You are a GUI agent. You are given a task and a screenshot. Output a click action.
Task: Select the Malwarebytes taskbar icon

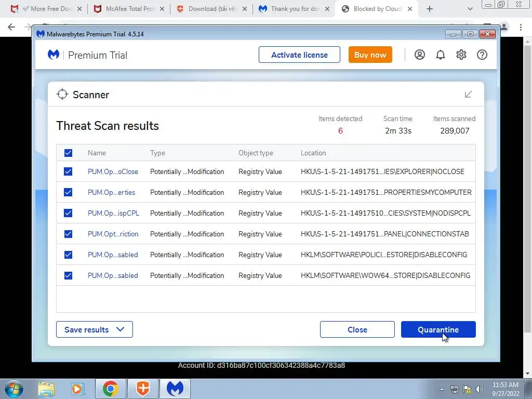pyautogui.click(x=175, y=389)
